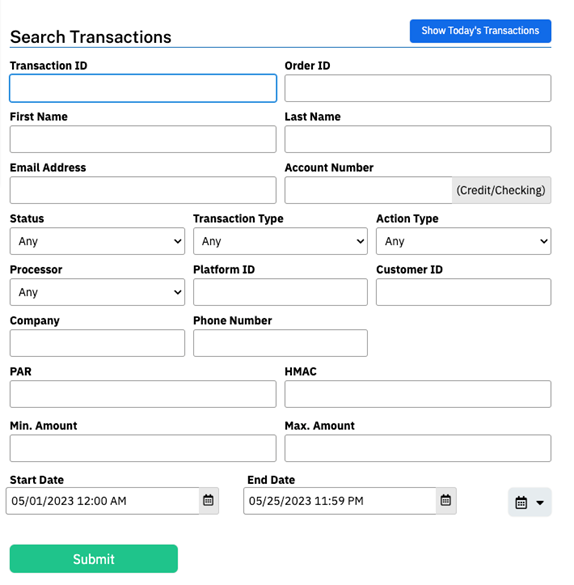Expand the Status dropdown
Image resolution: width=574 pixels, height=585 pixels.
pos(97,241)
